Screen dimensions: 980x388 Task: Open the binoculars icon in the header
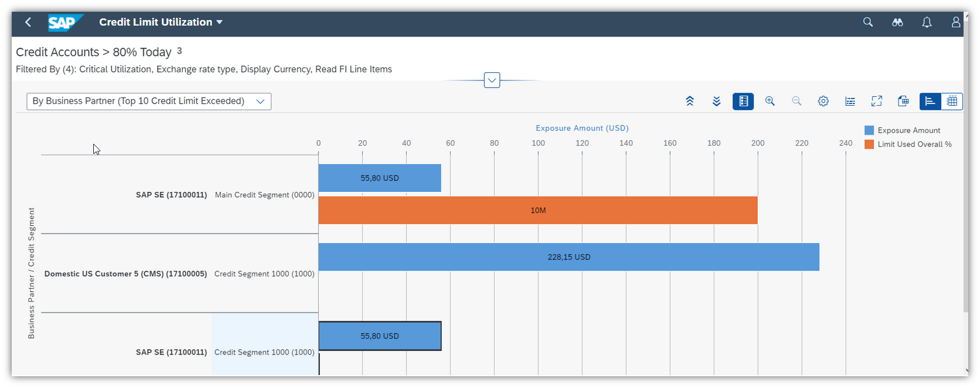pyautogui.click(x=897, y=22)
